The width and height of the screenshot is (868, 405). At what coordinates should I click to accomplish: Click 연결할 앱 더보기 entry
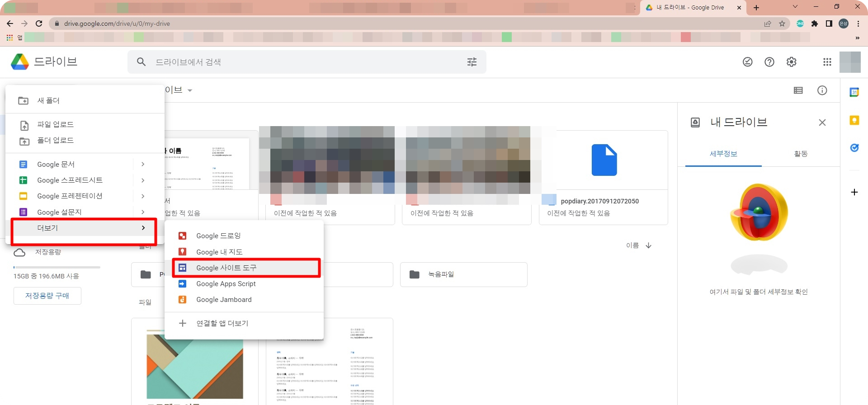coord(244,323)
